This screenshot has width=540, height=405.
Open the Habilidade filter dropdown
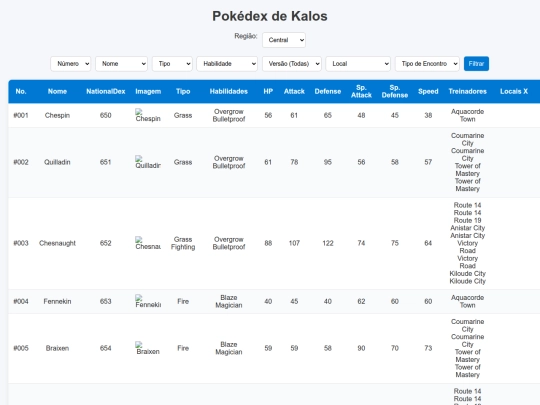pyautogui.click(x=227, y=64)
